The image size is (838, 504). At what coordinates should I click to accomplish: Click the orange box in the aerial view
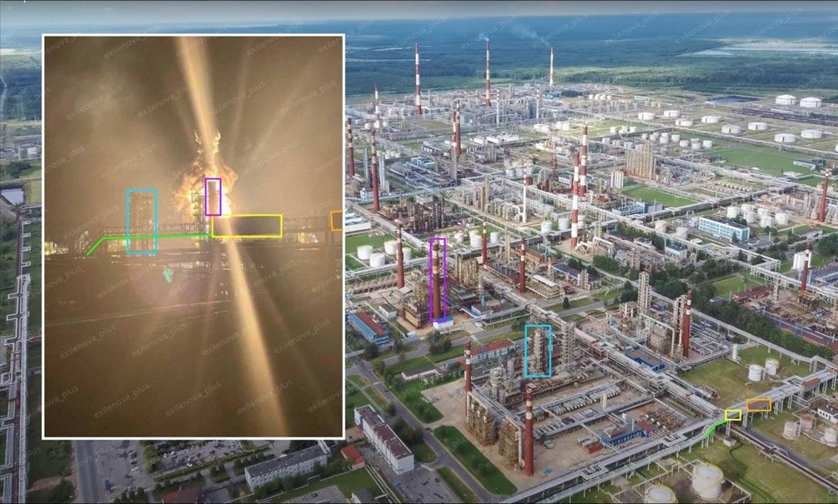[x=758, y=405]
